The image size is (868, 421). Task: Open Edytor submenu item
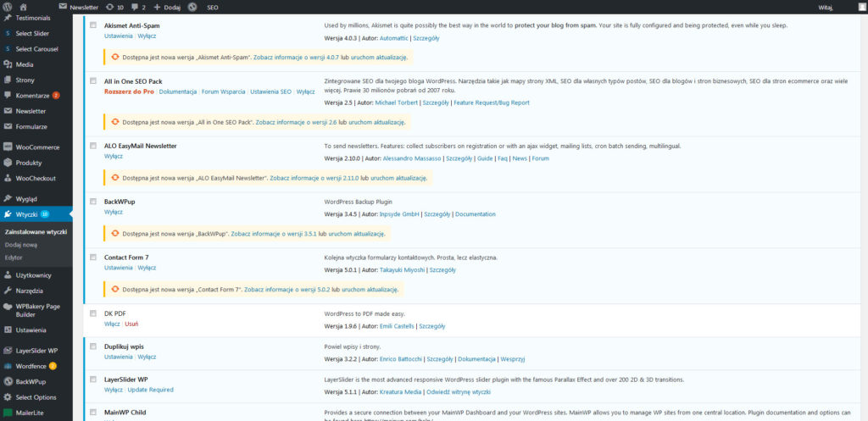coord(14,258)
